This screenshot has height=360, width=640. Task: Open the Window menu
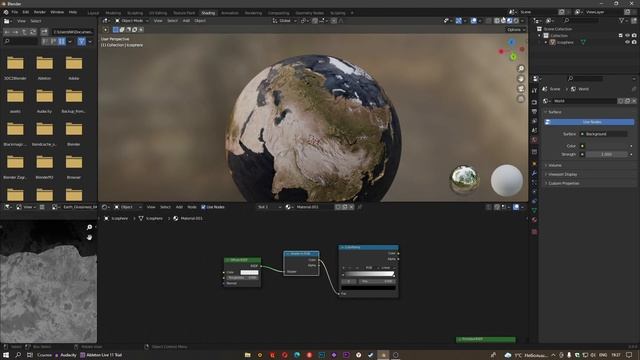coord(57,12)
